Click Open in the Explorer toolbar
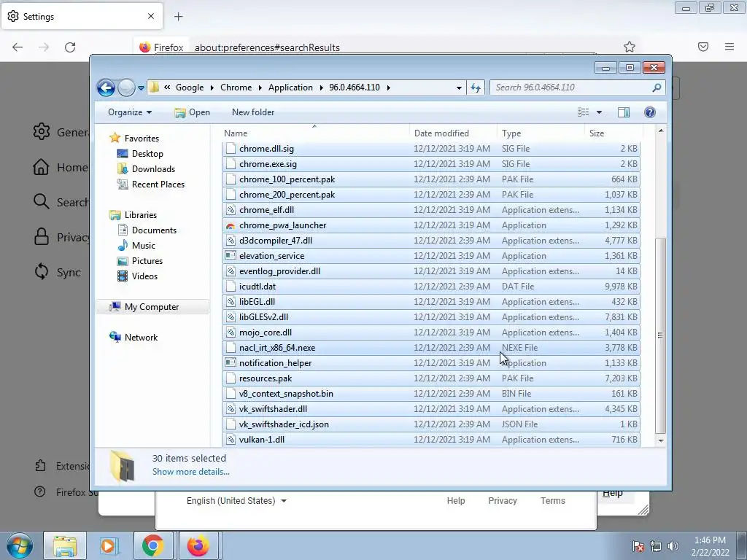This screenshot has width=747, height=560. (192, 112)
